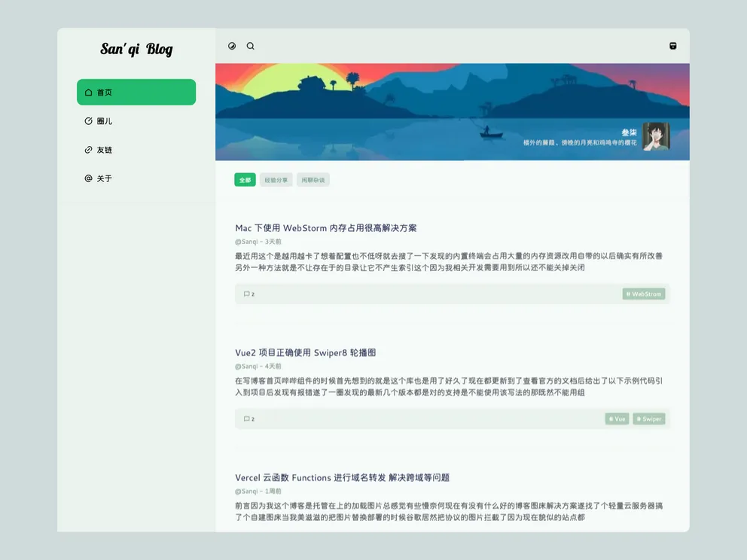Screen dimensions: 747x560
Task: Open search using the magnifier icon
Action: click(250, 46)
